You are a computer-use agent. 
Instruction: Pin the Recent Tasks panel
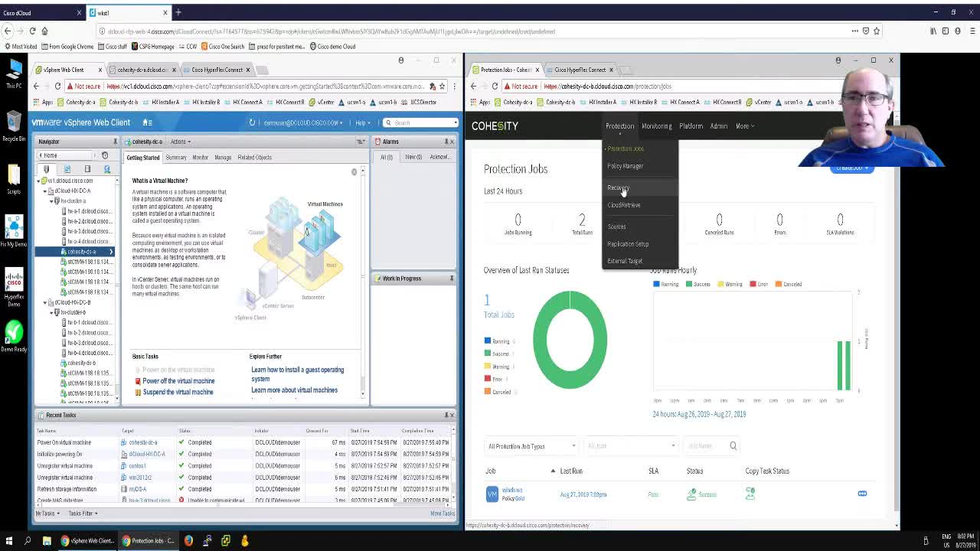pyautogui.click(x=446, y=415)
